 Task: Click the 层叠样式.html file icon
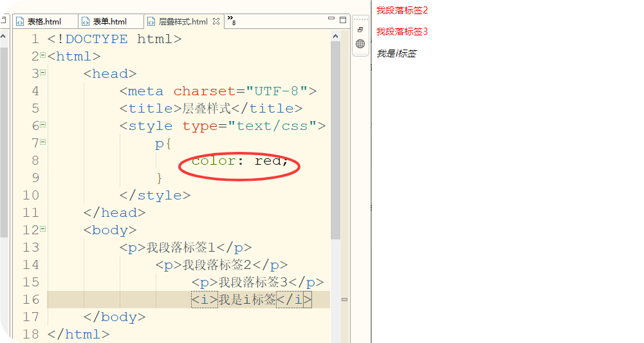151,22
